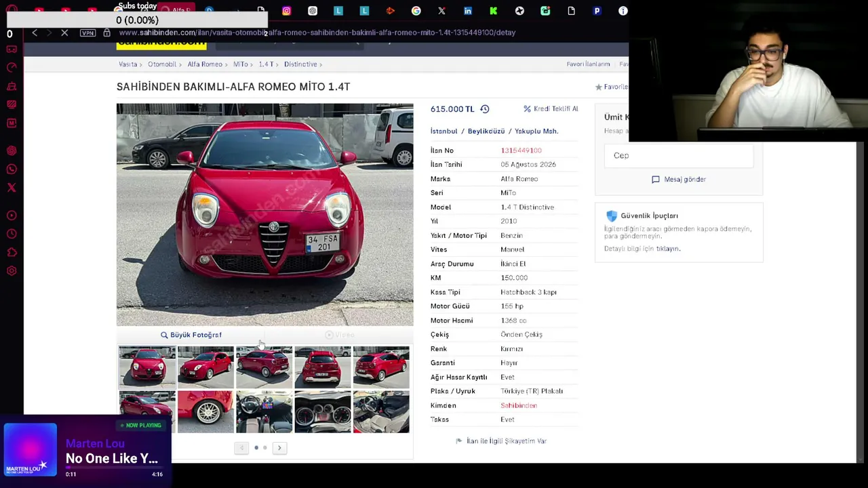Select the rear-side angle car thumbnail

click(264, 367)
